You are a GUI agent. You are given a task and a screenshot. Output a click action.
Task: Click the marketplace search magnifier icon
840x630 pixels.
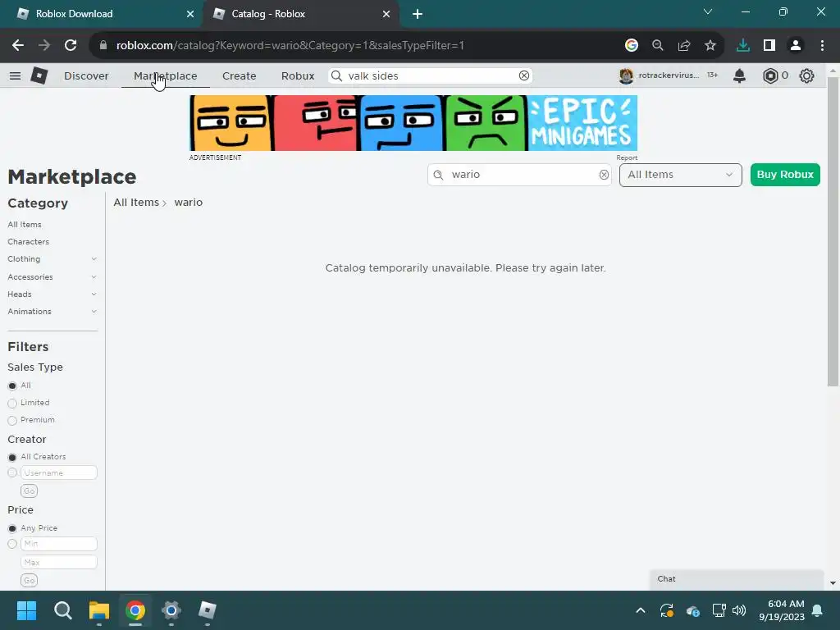438,175
